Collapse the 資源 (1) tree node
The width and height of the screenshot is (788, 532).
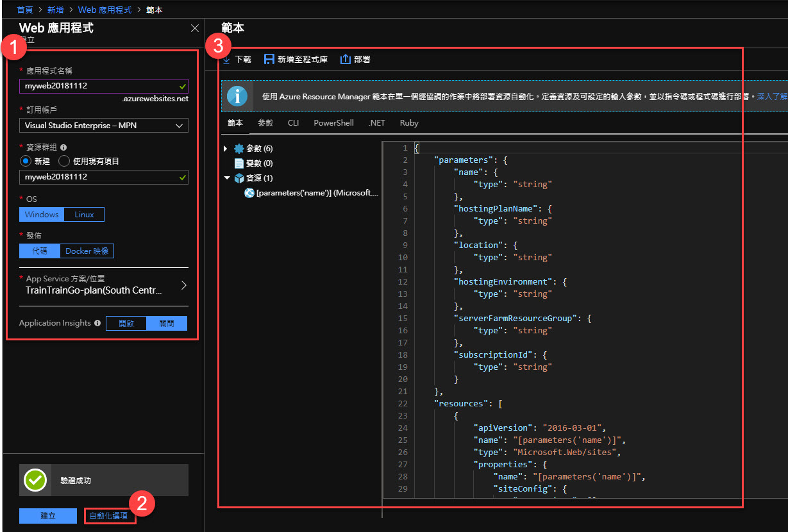(x=227, y=178)
